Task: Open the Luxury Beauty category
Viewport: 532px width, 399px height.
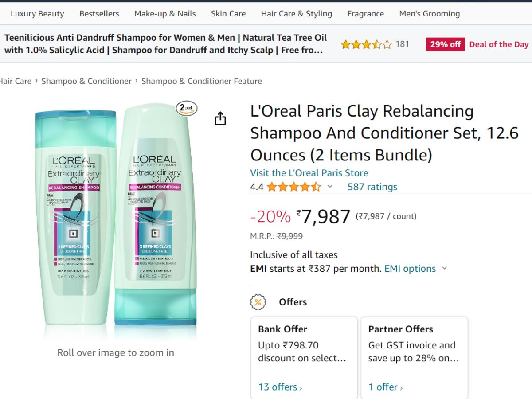Action: point(37,14)
